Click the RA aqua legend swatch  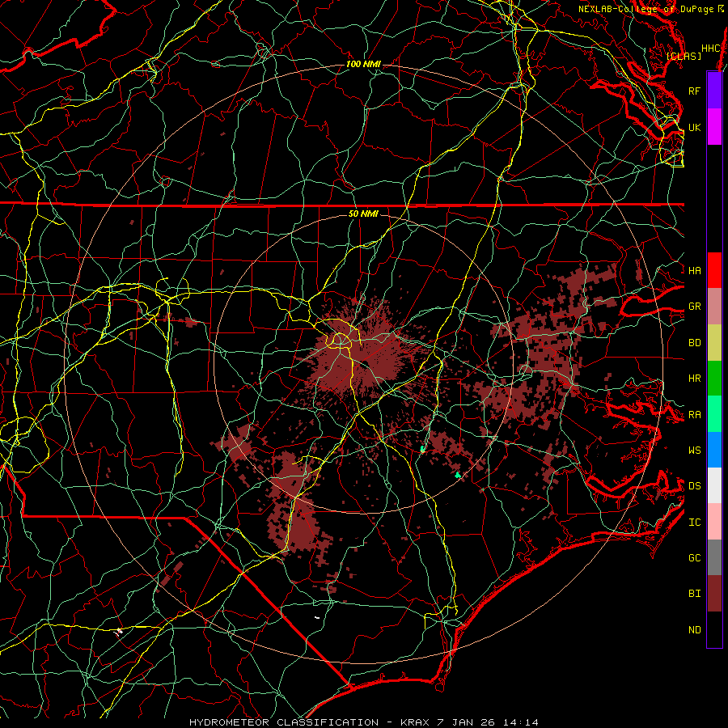click(x=714, y=414)
